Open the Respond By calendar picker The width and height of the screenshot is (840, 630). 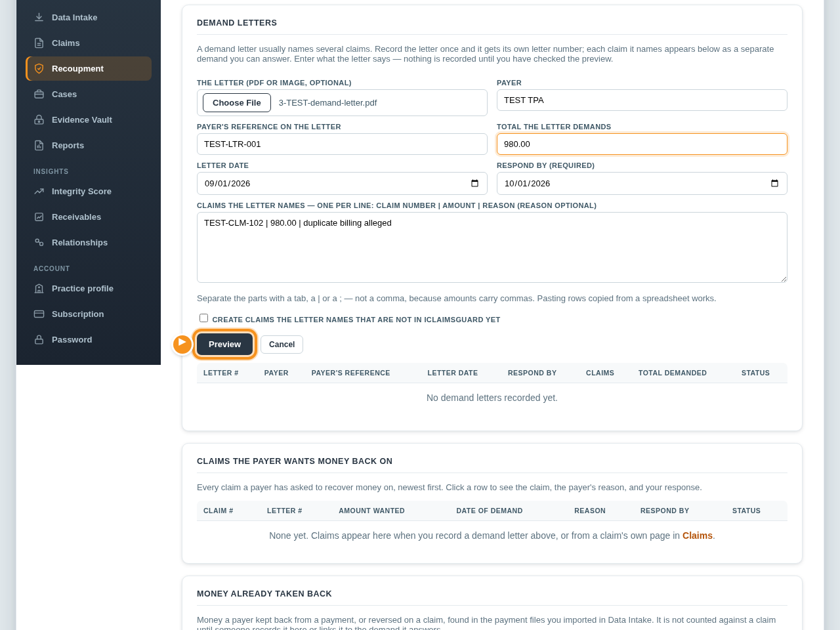point(774,183)
